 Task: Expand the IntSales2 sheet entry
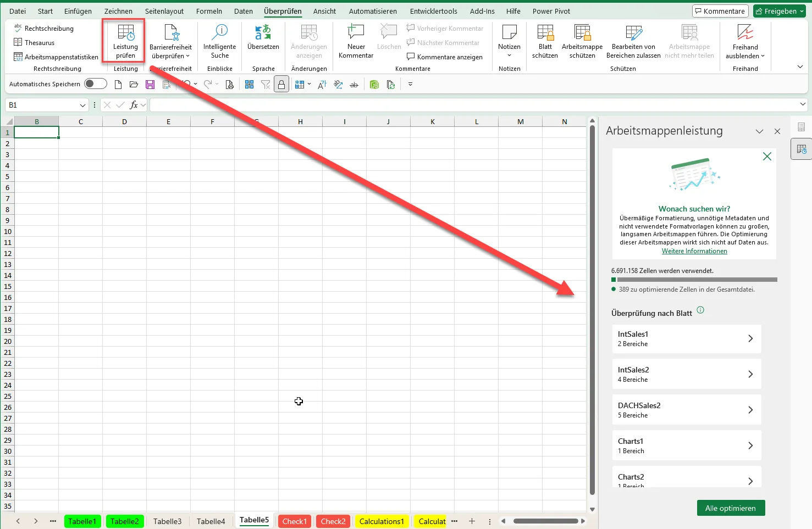(686, 374)
